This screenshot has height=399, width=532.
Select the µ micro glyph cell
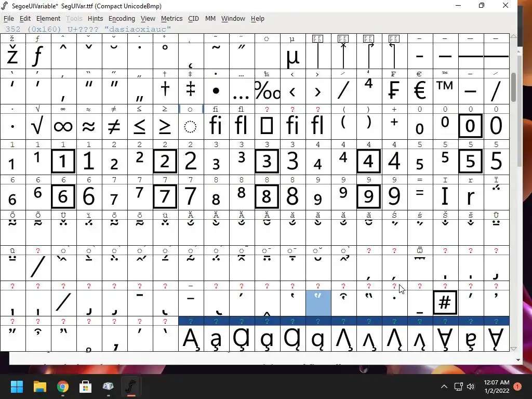(x=293, y=56)
